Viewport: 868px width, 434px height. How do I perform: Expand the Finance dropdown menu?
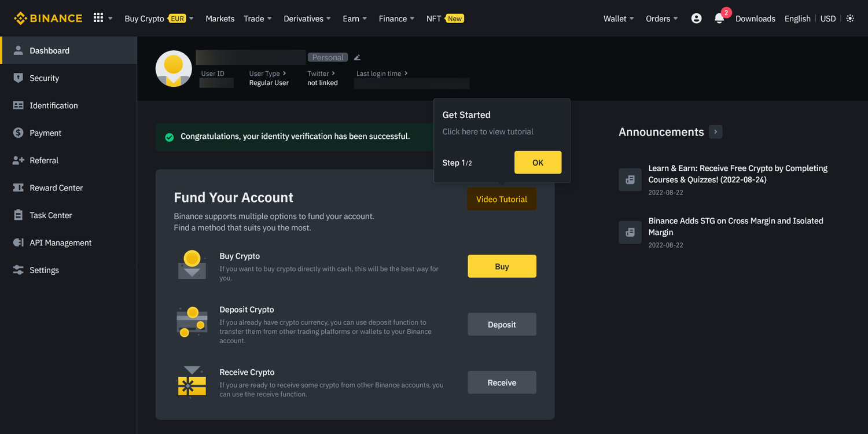coord(396,19)
